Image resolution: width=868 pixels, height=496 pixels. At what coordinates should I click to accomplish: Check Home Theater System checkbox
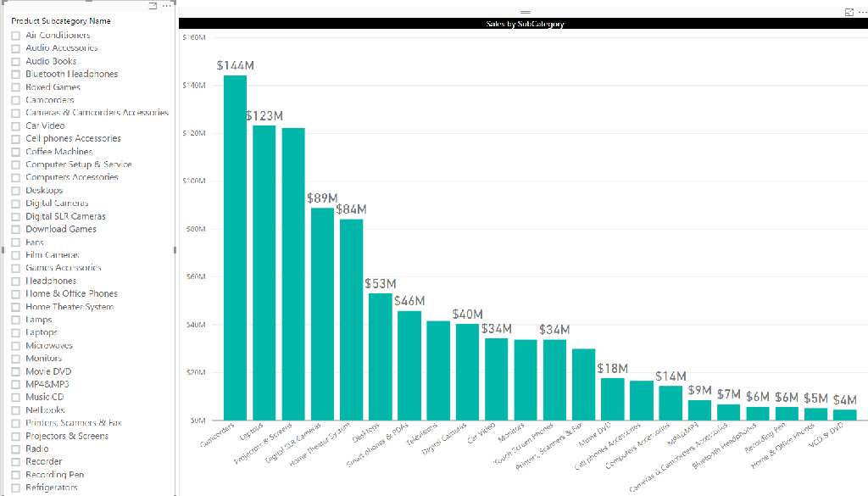point(15,307)
